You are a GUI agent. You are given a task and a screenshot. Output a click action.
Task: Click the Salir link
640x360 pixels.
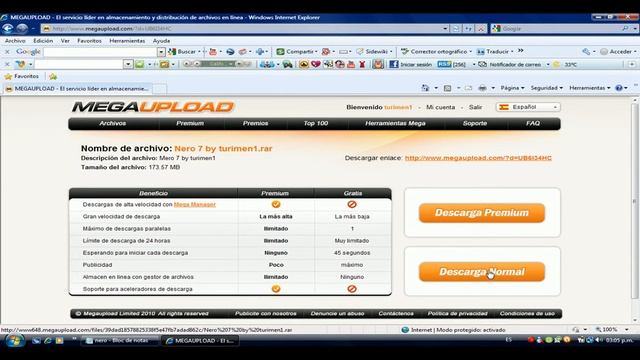pos(475,107)
